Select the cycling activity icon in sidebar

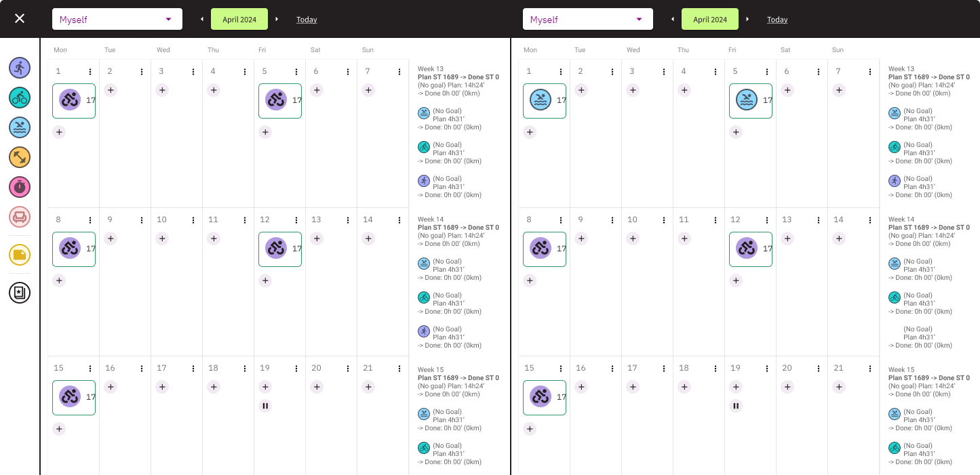20,97
